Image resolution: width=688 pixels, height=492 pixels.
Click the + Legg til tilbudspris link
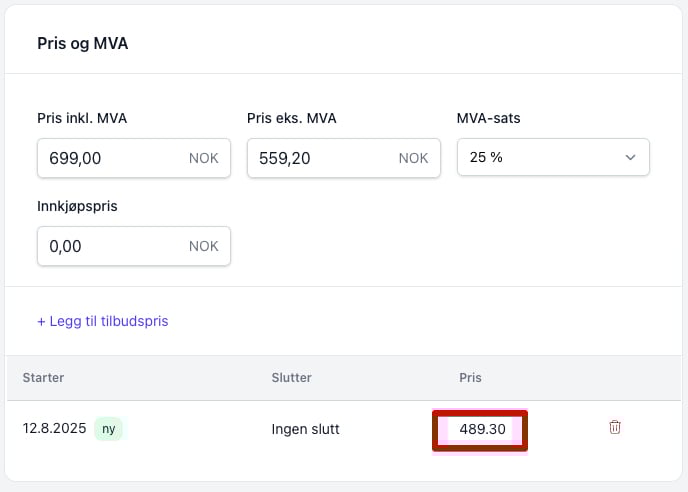[103, 321]
